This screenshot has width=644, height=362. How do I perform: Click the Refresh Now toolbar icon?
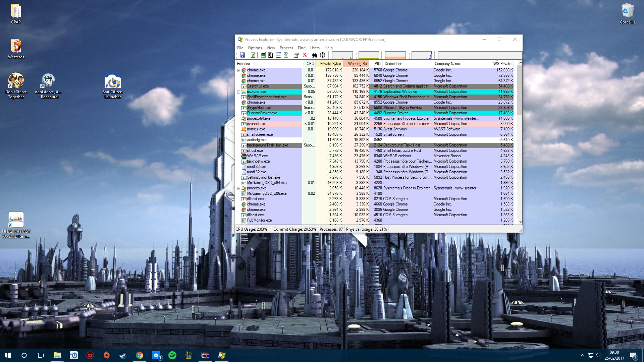(x=253, y=55)
